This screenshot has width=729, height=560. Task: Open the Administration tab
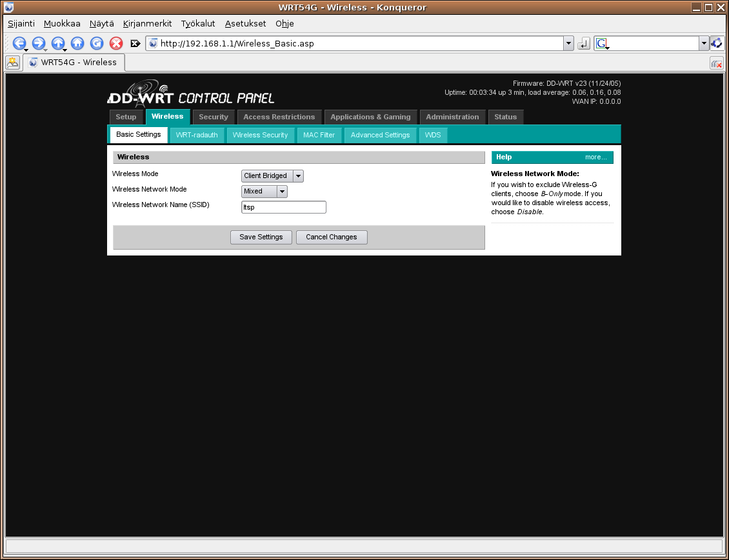452,117
